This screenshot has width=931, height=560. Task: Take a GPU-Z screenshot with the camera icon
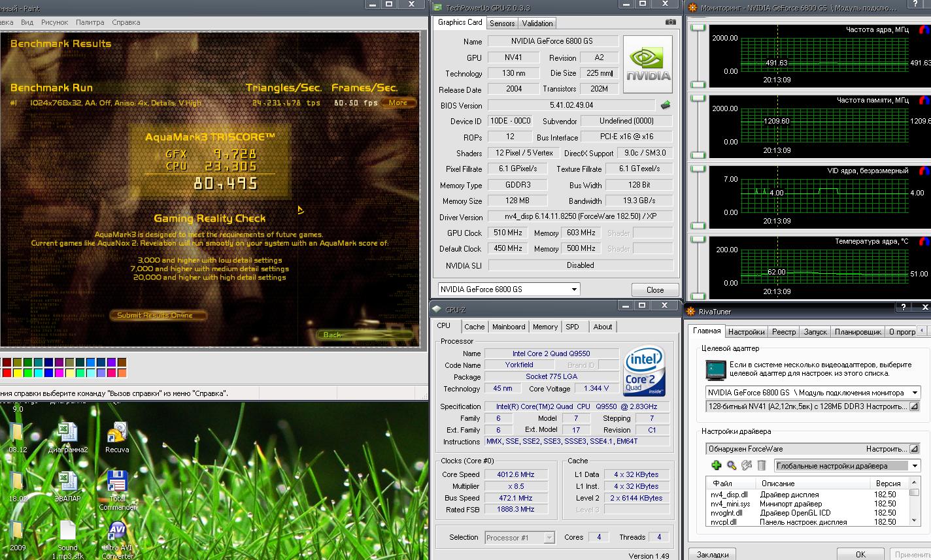tap(671, 22)
